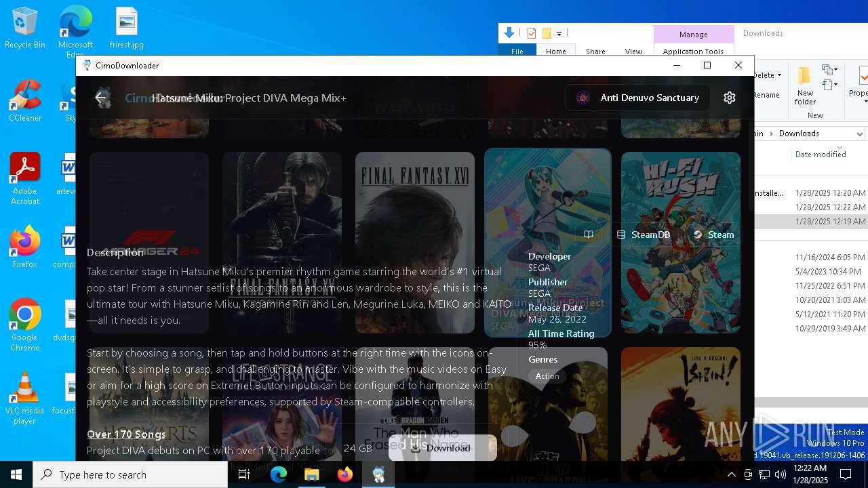Open the Windows Start menu
868x488 pixels.
[x=16, y=474]
